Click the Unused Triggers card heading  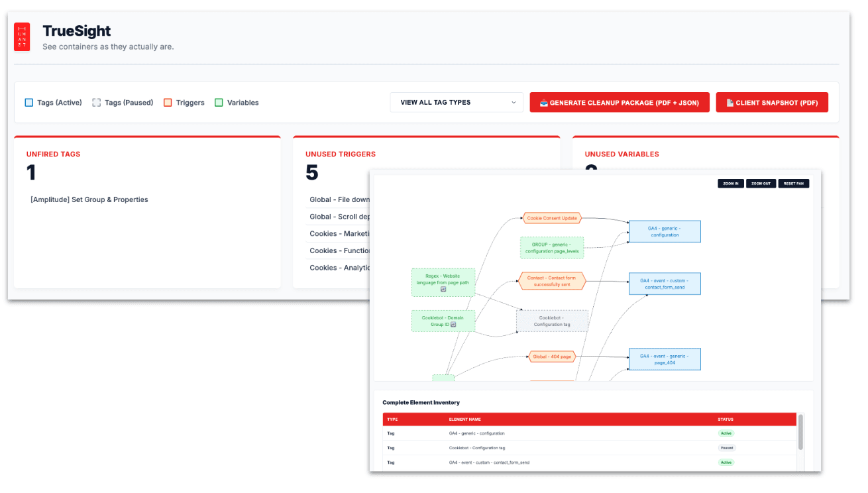pyautogui.click(x=341, y=154)
